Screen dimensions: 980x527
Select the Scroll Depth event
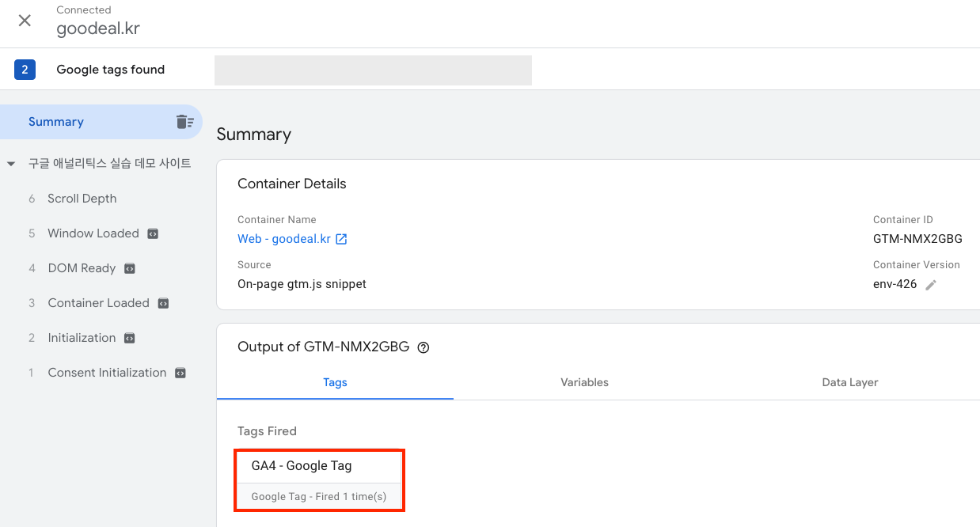pos(82,199)
